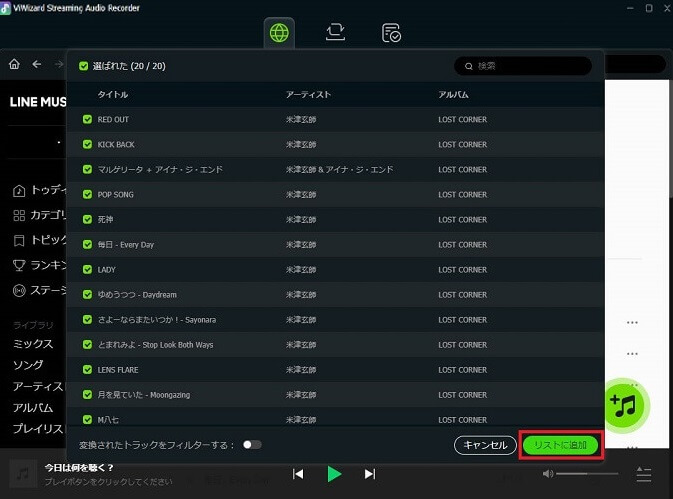Image resolution: width=673 pixels, height=499 pixels.
Task: Click the アーティスト column header
Action: click(x=308, y=94)
